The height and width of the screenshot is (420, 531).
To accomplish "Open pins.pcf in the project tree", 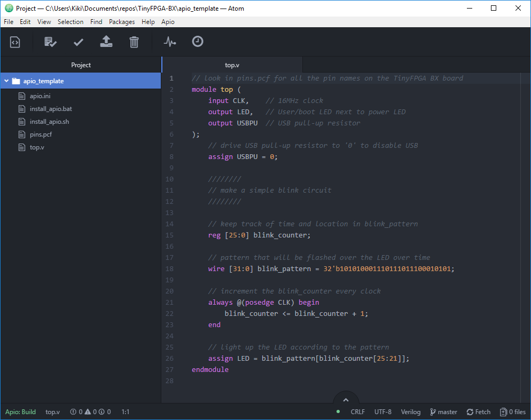I will point(41,134).
